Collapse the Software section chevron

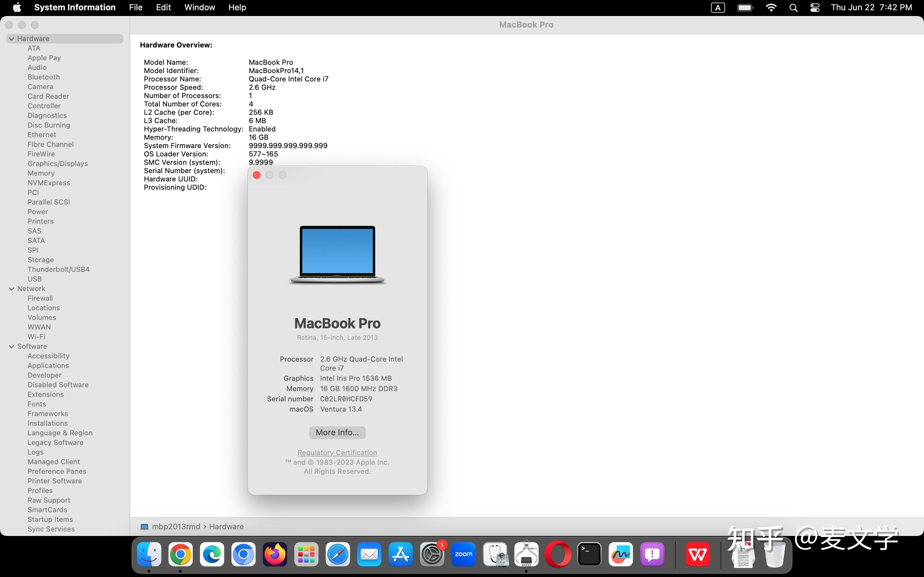pyautogui.click(x=12, y=346)
